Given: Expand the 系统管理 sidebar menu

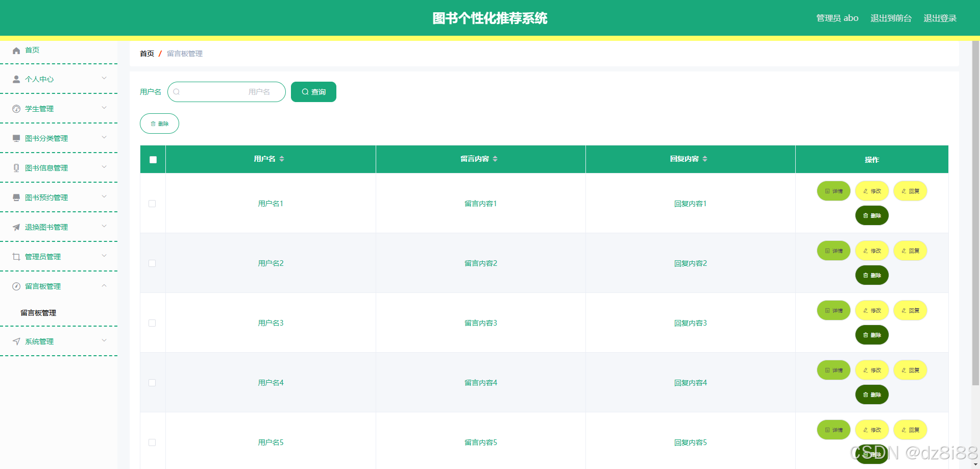Looking at the screenshot, I should coord(104,341).
